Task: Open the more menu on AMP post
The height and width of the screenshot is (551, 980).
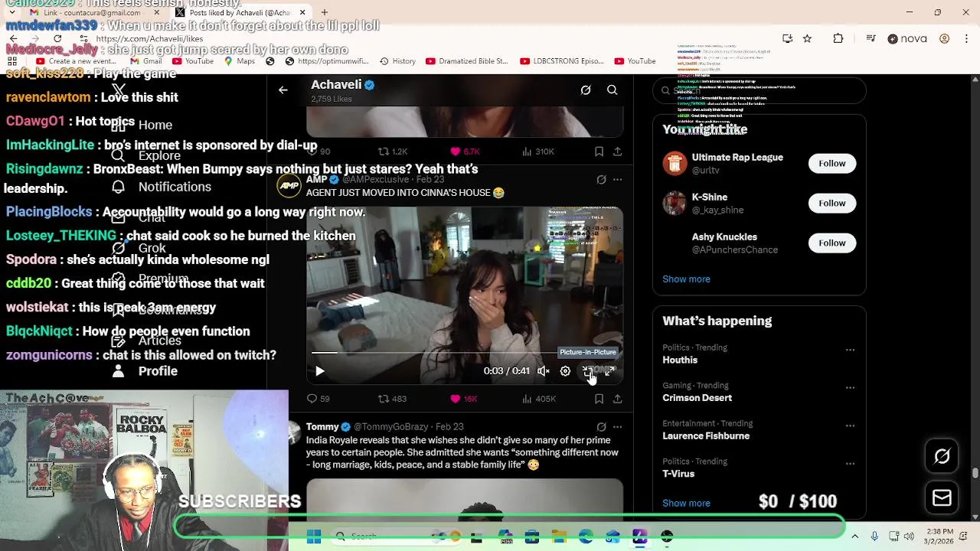Action: click(x=617, y=180)
